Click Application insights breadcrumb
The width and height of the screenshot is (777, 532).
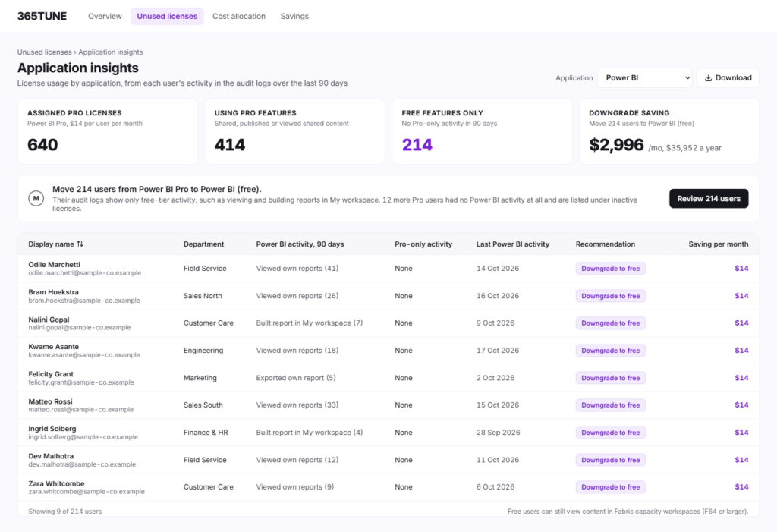pyautogui.click(x=111, y=52)
